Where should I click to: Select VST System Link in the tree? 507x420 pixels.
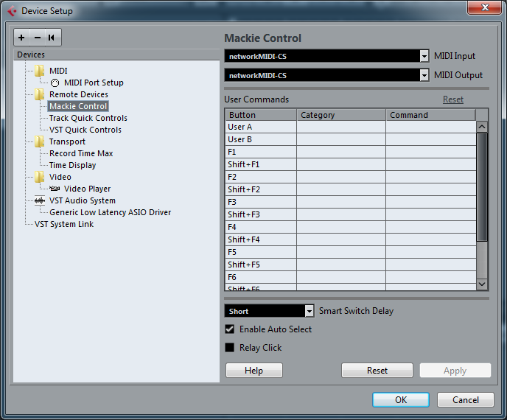[64, 224]
